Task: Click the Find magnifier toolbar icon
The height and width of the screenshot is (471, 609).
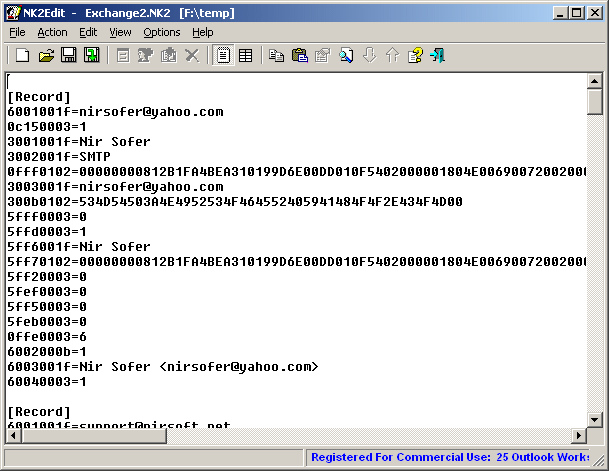Action: pos(346,55)
